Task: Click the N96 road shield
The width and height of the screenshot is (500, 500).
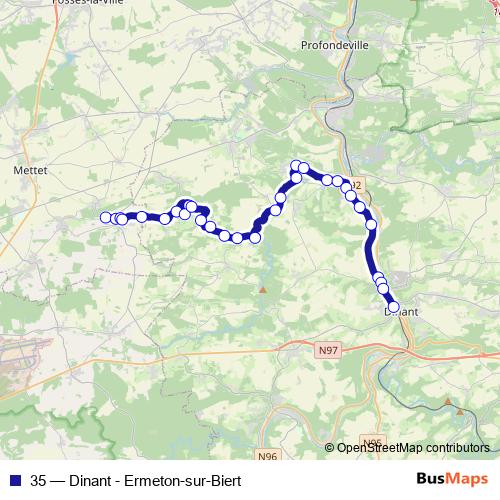Action: coord(268,455)
